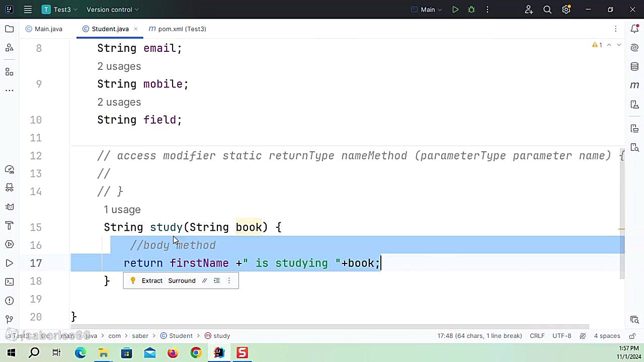644x362 pixels.
Task: Switch to the Main.java tab
Action: coord(44,29)
